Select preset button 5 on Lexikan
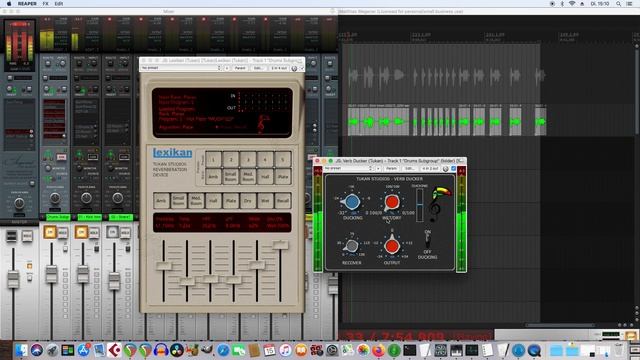This screenshot has width=640, height=360. pyautogui.click(x=283, y=160)
